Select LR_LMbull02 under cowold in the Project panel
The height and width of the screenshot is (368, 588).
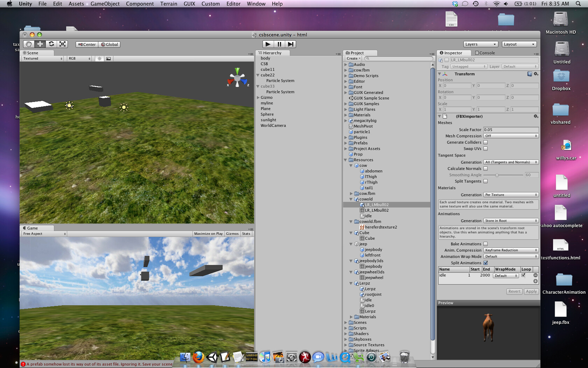click(377, 204)
